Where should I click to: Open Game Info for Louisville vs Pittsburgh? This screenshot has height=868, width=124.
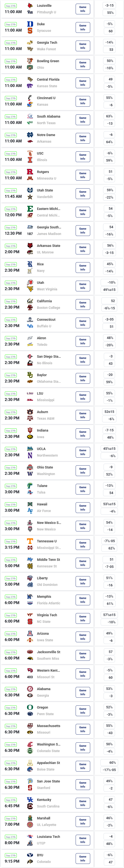click(83, 9)
